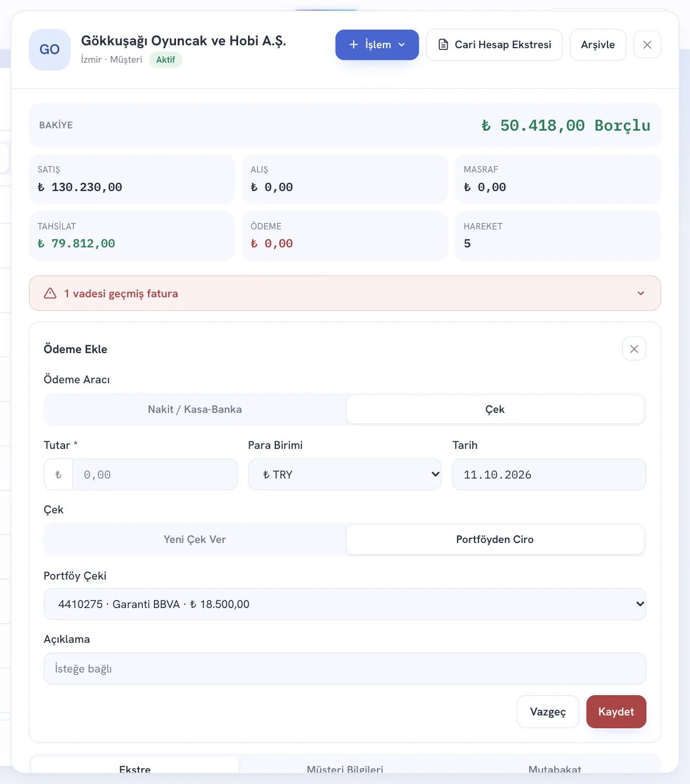Click the company name Gökkuşağı Oyuncak ve Hobi A.Ş.
This screenshot has height=784, width=690.
click(x=184, y=41)
